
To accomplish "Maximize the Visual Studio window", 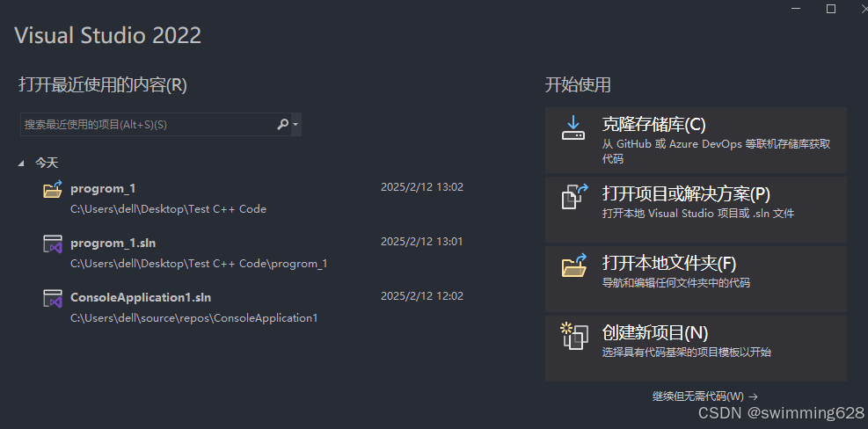I will 831,9.
